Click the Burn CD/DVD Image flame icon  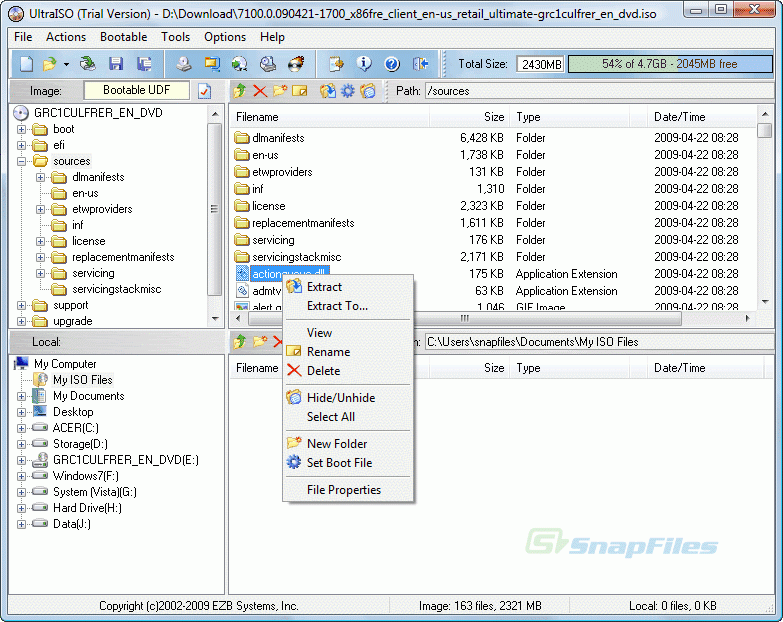[297, 64]
